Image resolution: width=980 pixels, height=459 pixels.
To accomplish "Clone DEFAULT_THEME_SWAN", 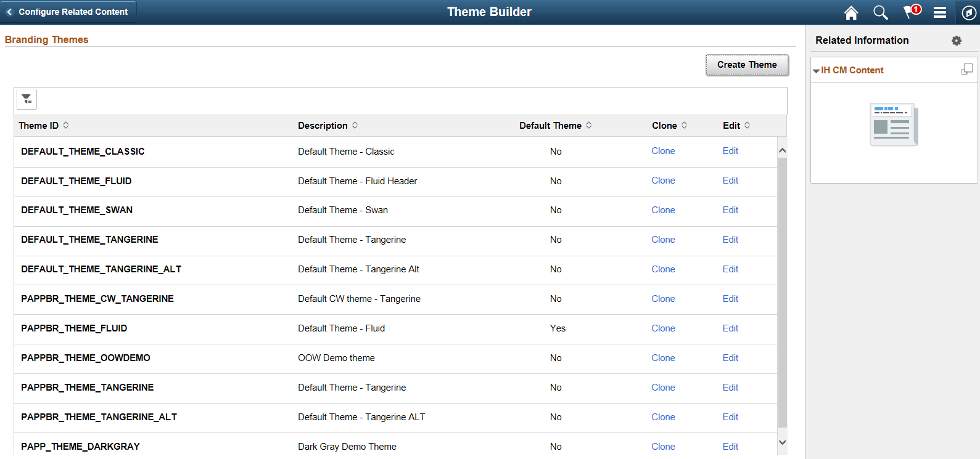I will 663,210.
